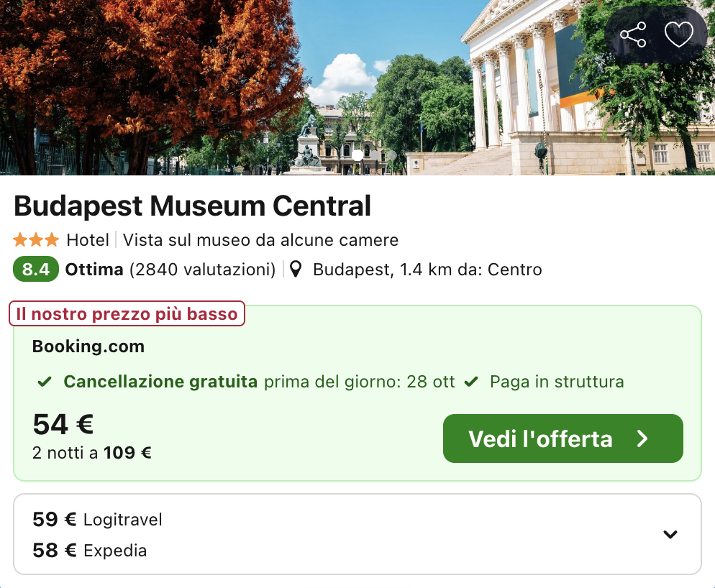Select the Il nostro prezzo più basso label
The image size is (715, 588).
127,313
